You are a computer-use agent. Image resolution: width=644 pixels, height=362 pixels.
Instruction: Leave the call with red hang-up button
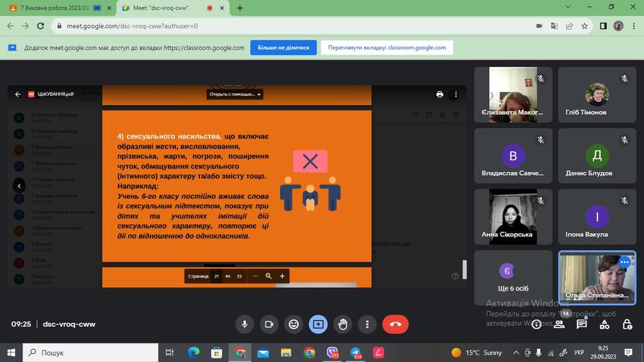point(395,324)
